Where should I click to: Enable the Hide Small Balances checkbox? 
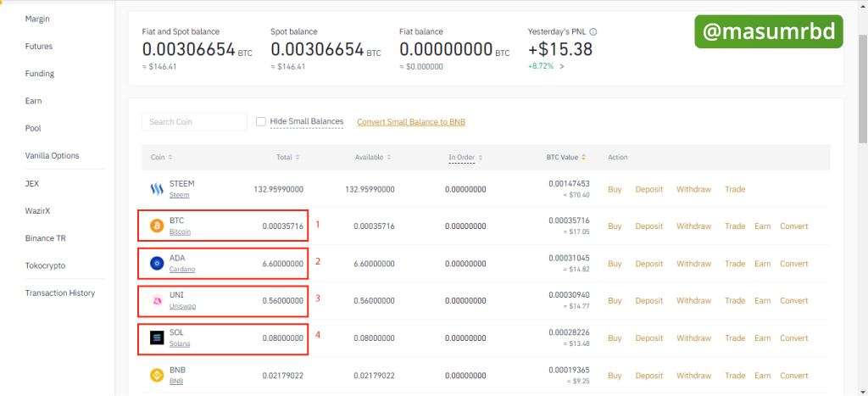click(x=261, y=121)
